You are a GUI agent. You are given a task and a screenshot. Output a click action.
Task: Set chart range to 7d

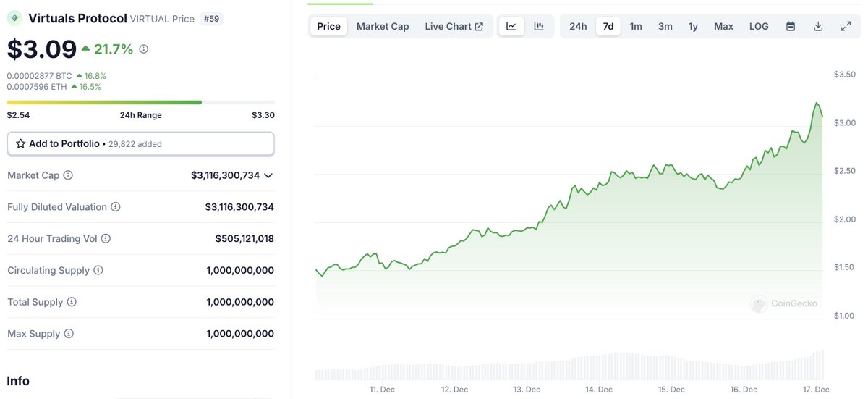click(x=608, y=26)
